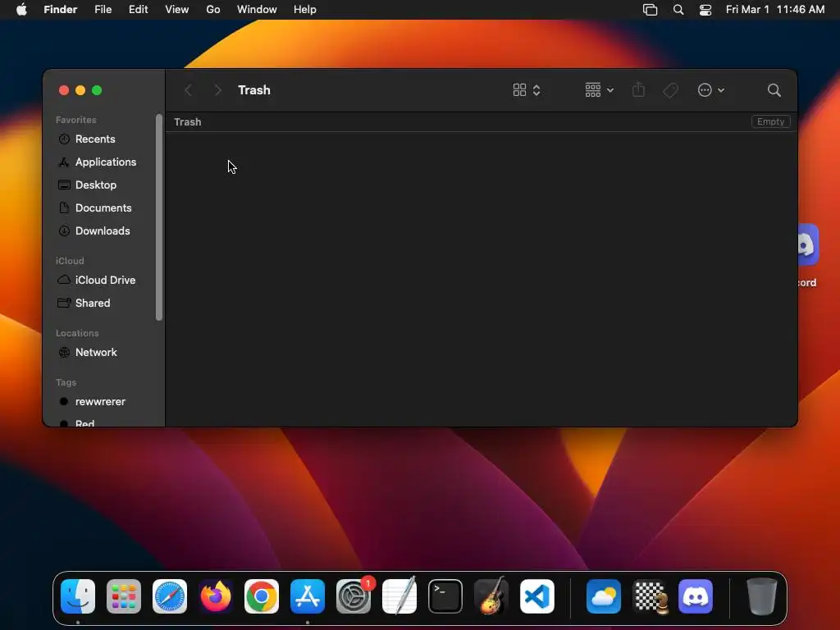The image size is (840, 630).
Task: Click the Empty trash button
Action: (770, 121)
